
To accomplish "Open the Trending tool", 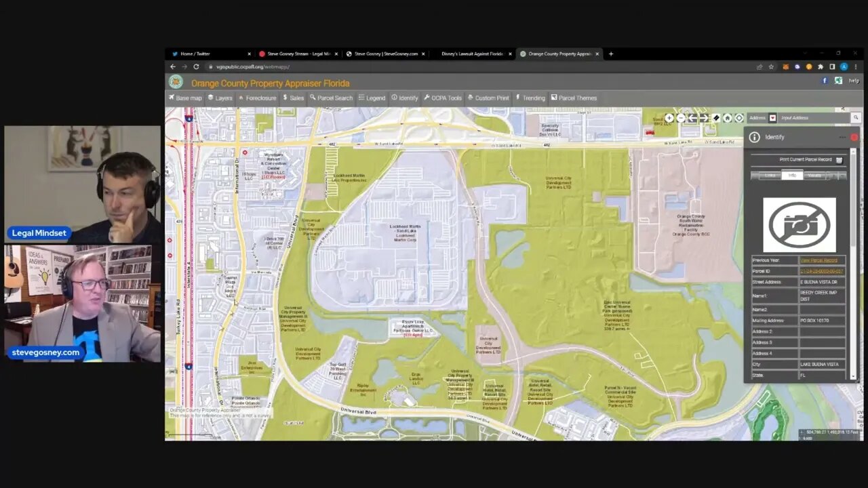I will [x=530, y=98].
